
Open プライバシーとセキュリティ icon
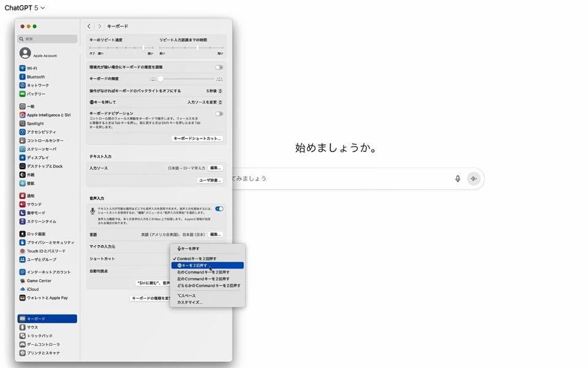(23, 242)
